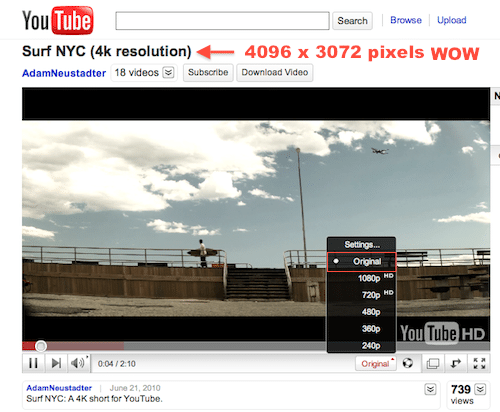Click the Download Video button

[275, 72]
